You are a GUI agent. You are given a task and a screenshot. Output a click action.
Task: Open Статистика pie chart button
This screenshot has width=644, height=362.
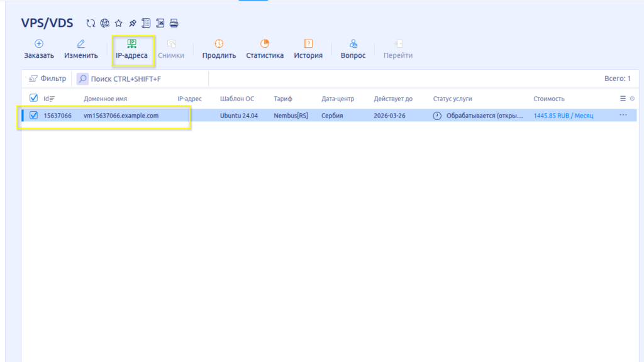point(265,50)
